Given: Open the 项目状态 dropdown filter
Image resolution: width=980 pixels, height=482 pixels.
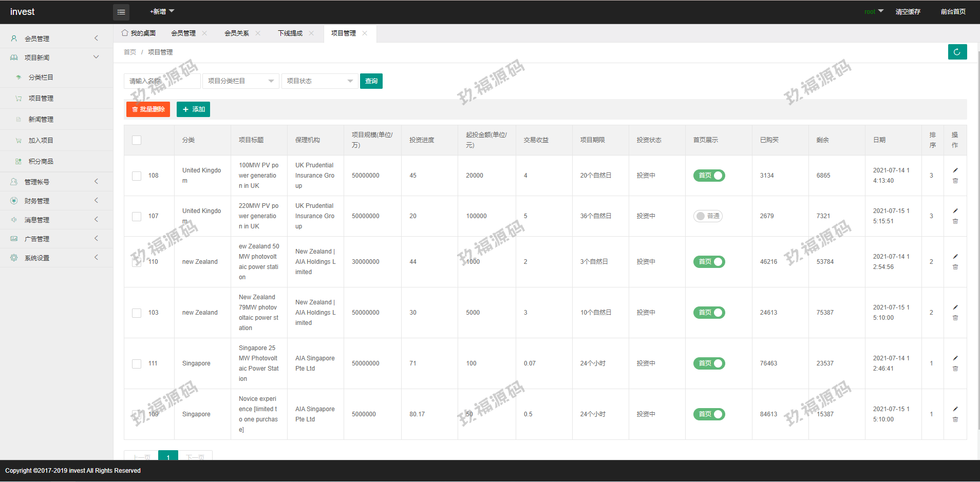Looking at the screenshot, I should click(319, 81).
